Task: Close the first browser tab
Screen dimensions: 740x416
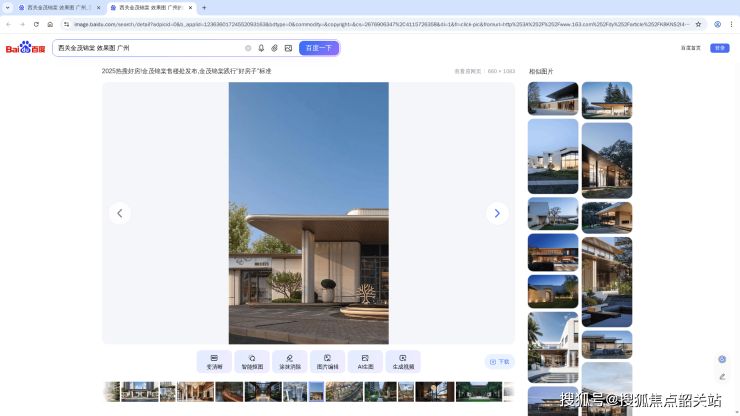Action: [x=99, y=8]
